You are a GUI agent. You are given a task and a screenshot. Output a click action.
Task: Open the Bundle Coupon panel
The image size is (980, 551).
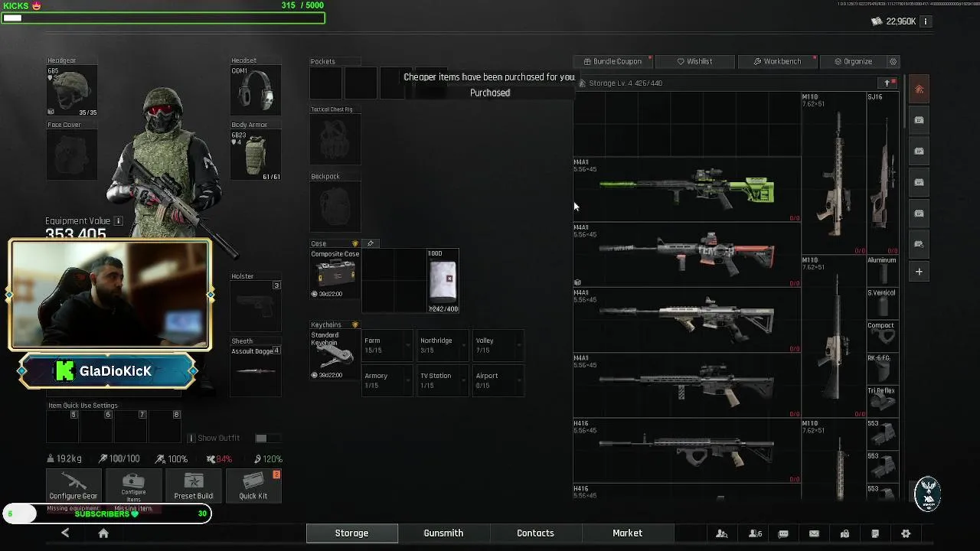612,61
